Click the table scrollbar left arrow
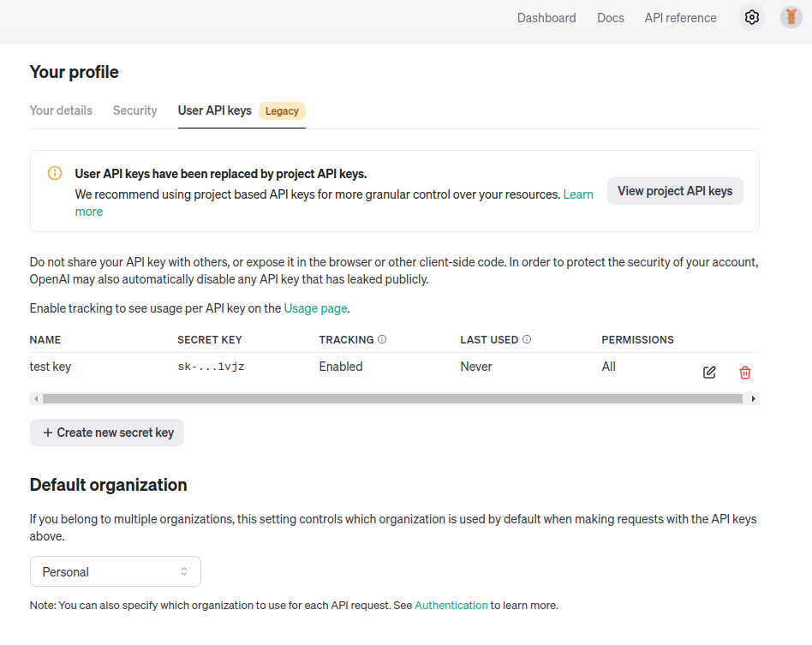The width and height of the screenshot is (812, 645). coord(35,398)
